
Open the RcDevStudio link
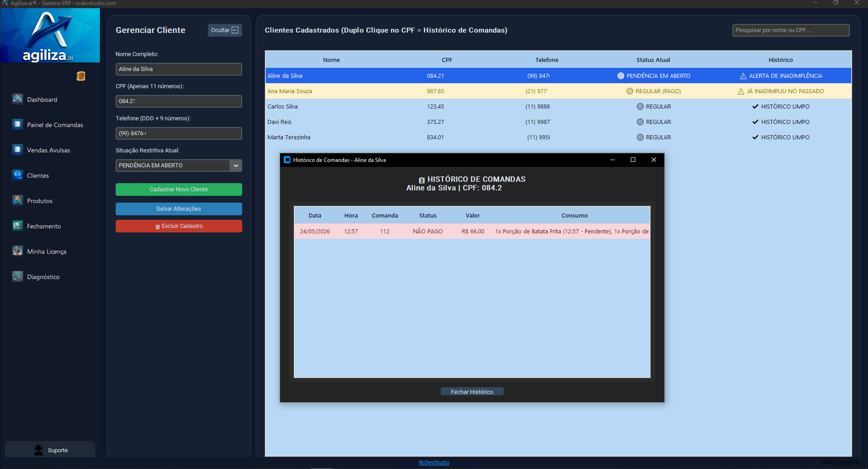point(434,462)
